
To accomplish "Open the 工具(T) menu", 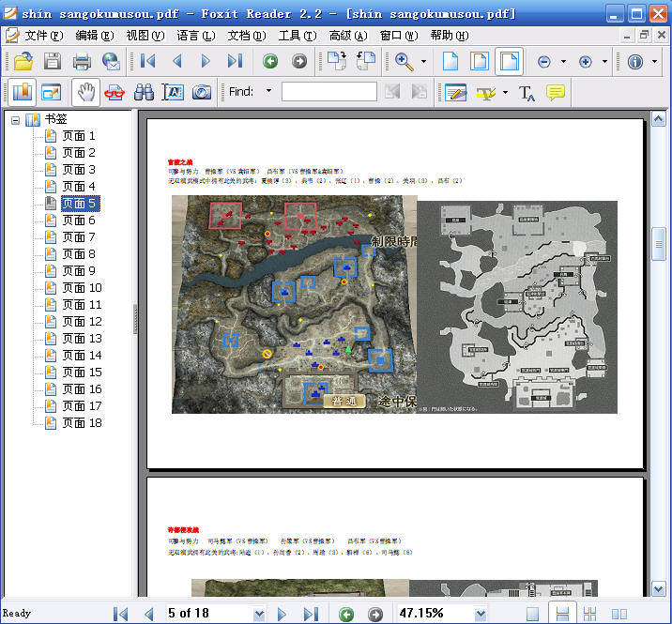I will 298,36.
